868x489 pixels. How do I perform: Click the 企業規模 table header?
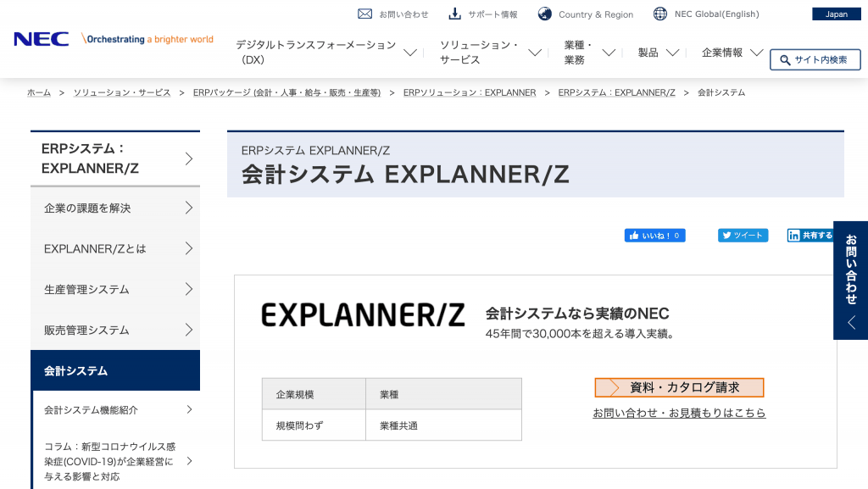tap(314, 394)
